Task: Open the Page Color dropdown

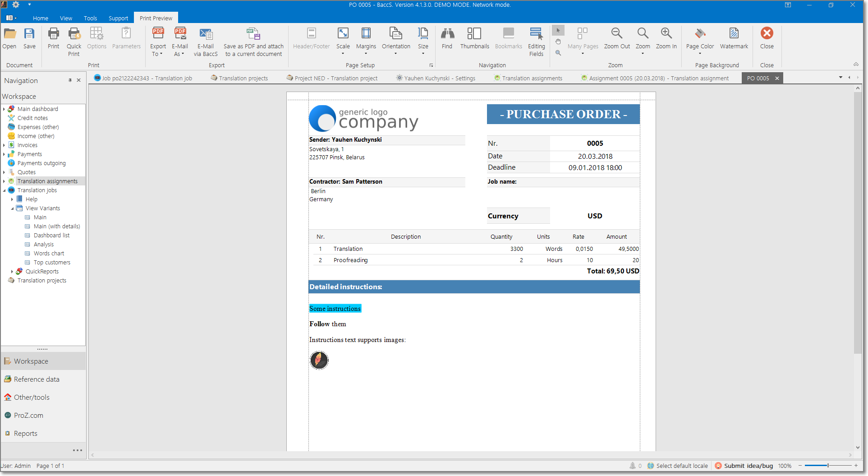Action: (700, 42)
